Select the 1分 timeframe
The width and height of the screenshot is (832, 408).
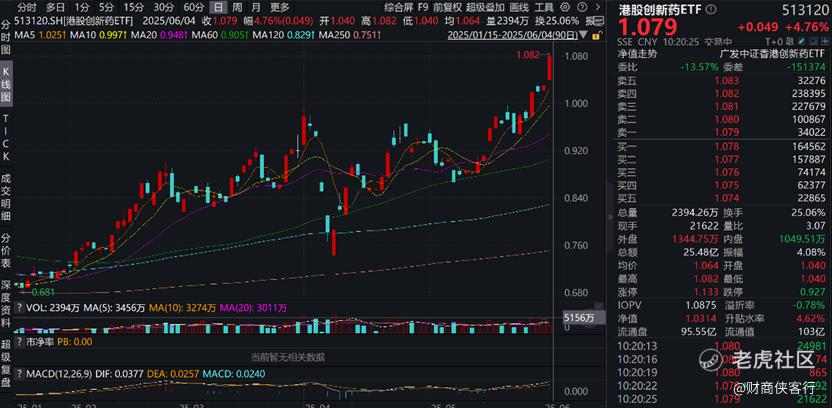[82, 7]
